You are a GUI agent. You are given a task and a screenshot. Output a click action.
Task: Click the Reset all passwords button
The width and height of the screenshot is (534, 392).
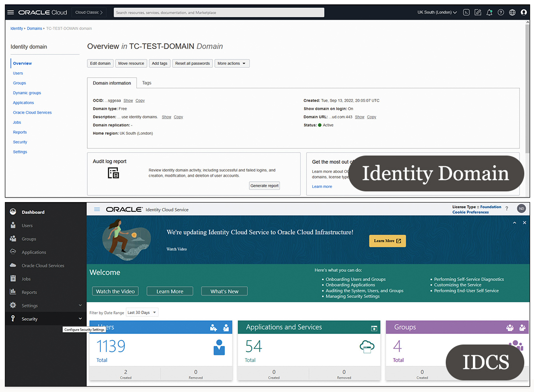tap(193, 63)
